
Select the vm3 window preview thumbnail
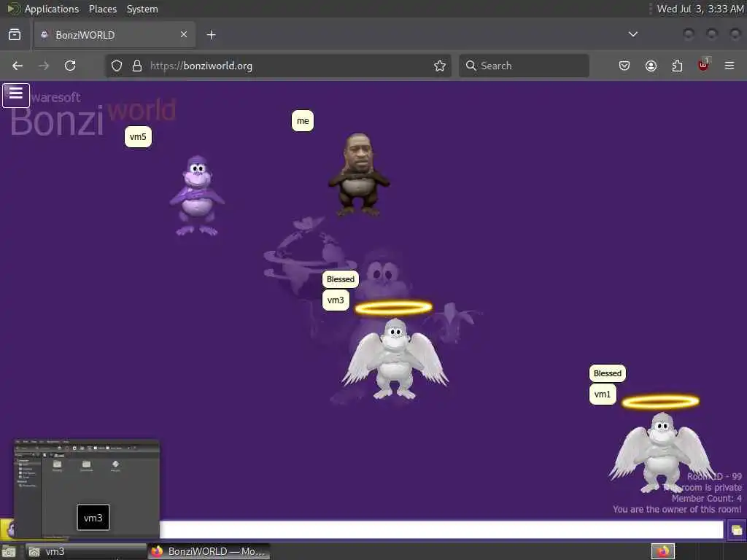click(x=86, y=489)
